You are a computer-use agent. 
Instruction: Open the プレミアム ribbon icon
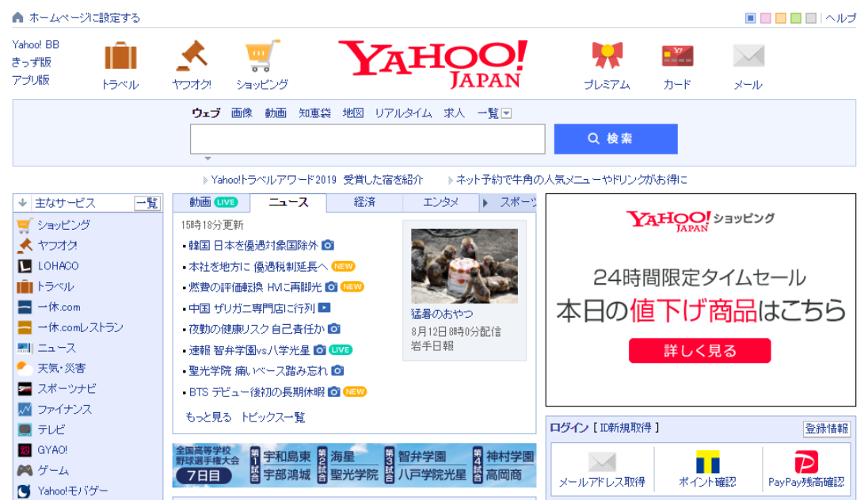[x=607, y=56]
